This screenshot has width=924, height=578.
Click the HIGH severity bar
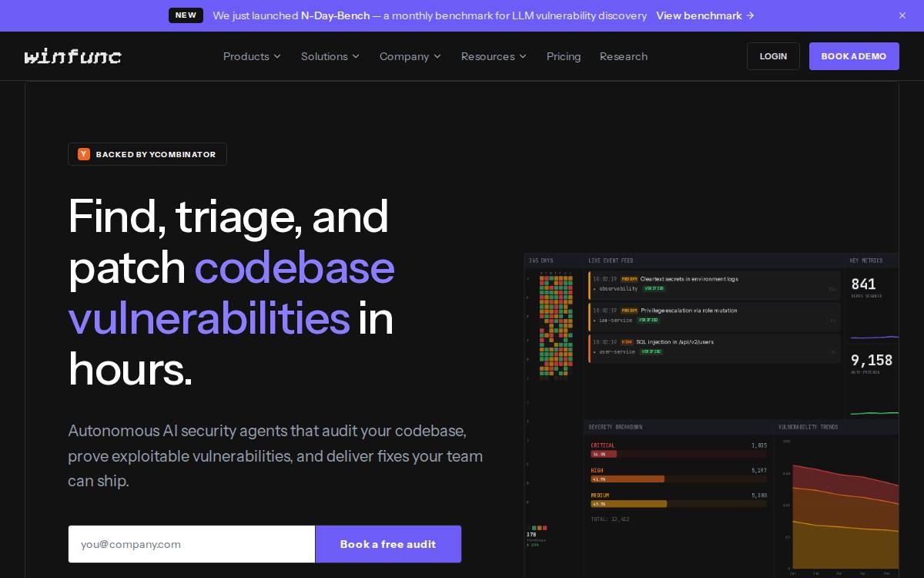click(x=678, y=479)
